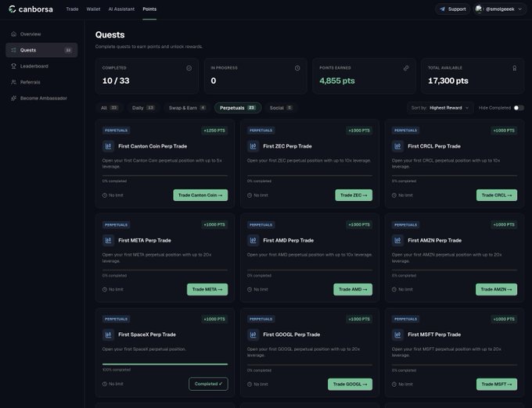Click the Points Earned coin icon
This screenshot has height=408, width=532.
[406, 68]
